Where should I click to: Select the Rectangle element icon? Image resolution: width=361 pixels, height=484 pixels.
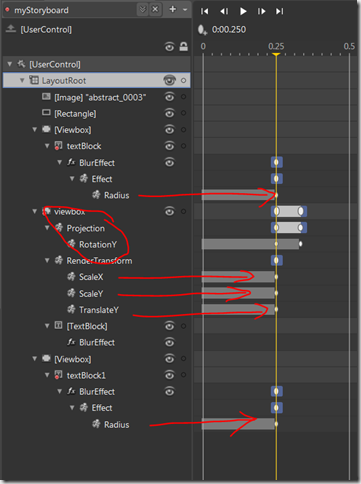click(46, 113)
